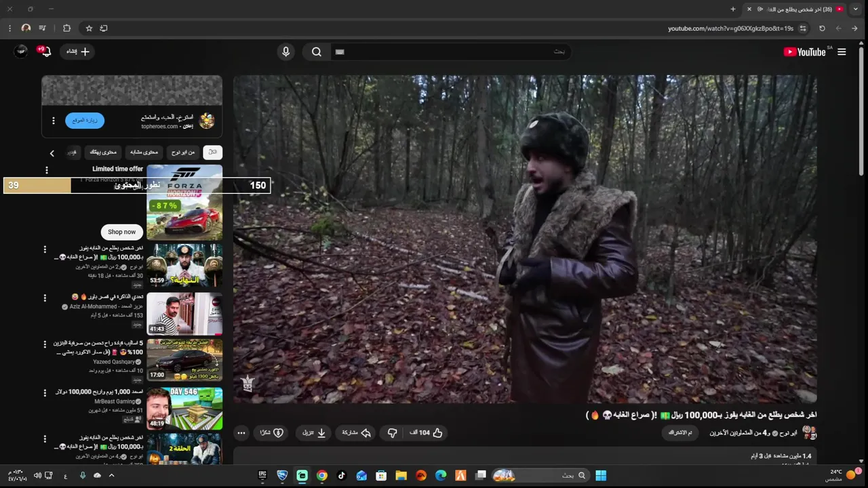Image resolution: width=868 pixels, height=488 pixels.
Task: Open Epic Games Launcher from the taskbar
Action: 263,476
